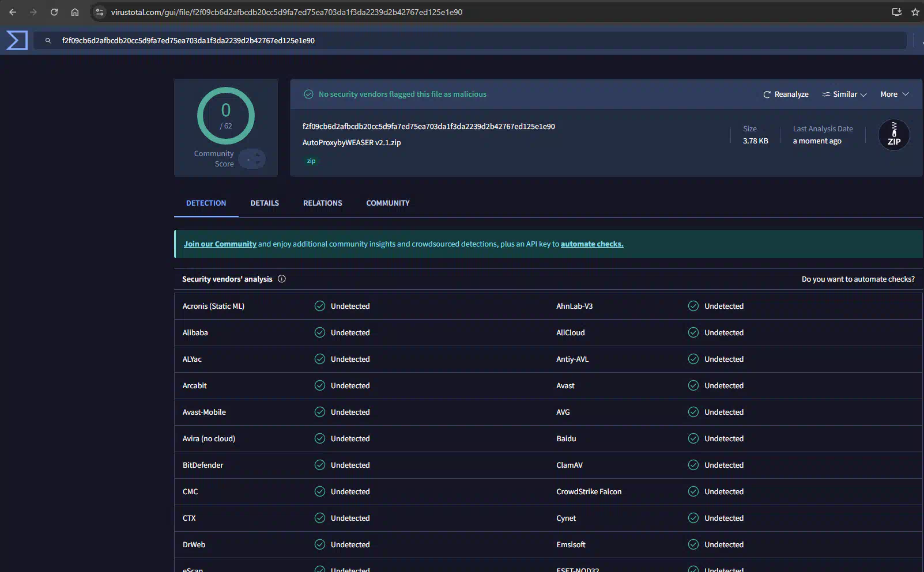Open the COMMUNITY tab

coord(388,203)
